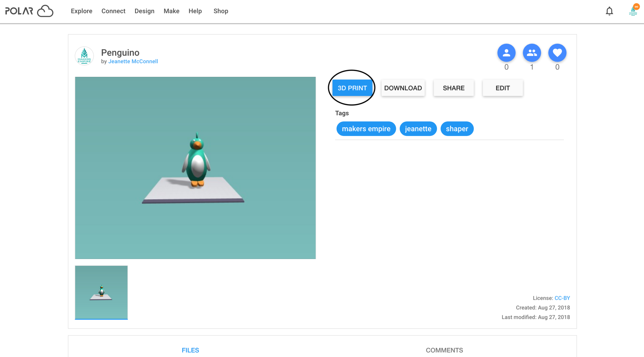Open the Connect menu
Screen dimensions: 644x357
pos(113,11)
